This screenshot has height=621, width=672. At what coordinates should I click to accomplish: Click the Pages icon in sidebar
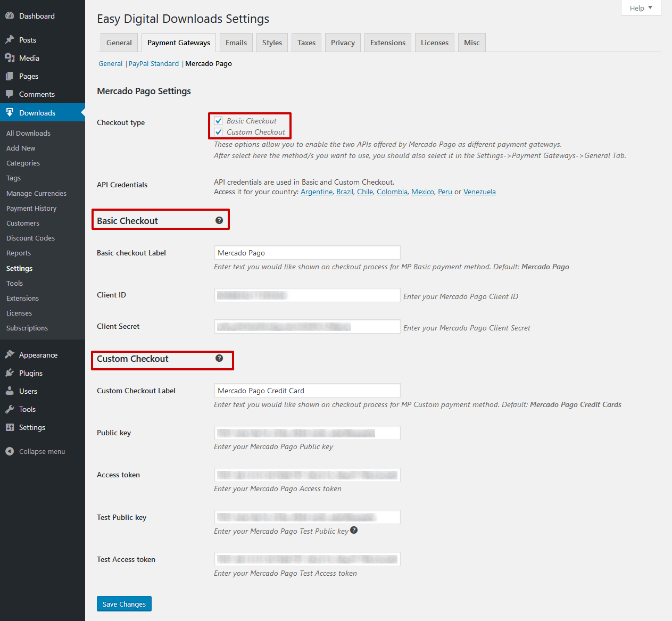(x=10, y=76)
